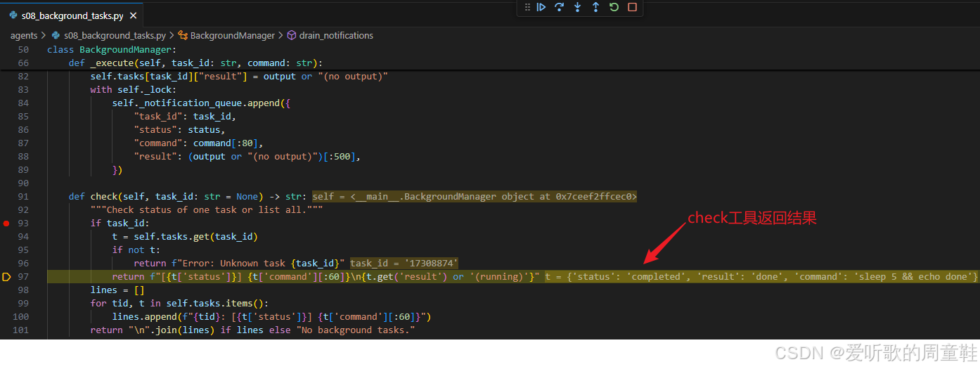Click 't = self.tasks.get(task_id)' line
980x369 pixels.
(185, 237)
